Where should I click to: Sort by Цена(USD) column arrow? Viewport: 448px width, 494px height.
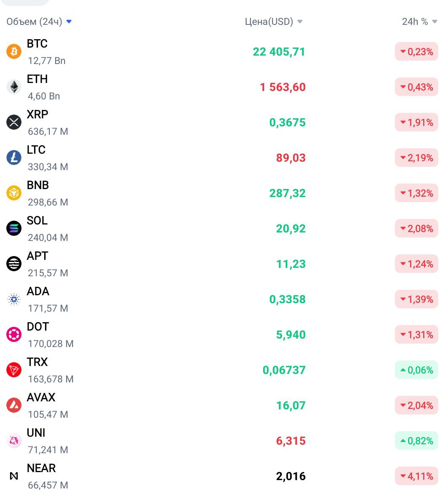coord(300,21)
